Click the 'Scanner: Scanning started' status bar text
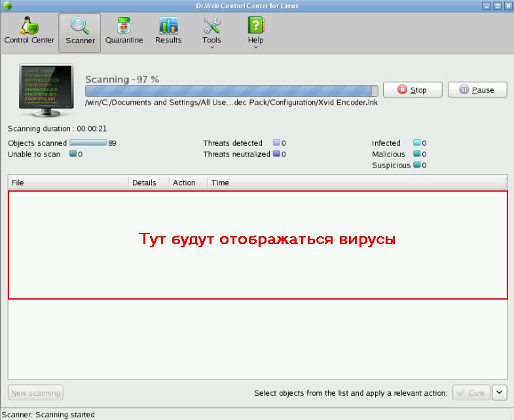 tap(48, 414)
